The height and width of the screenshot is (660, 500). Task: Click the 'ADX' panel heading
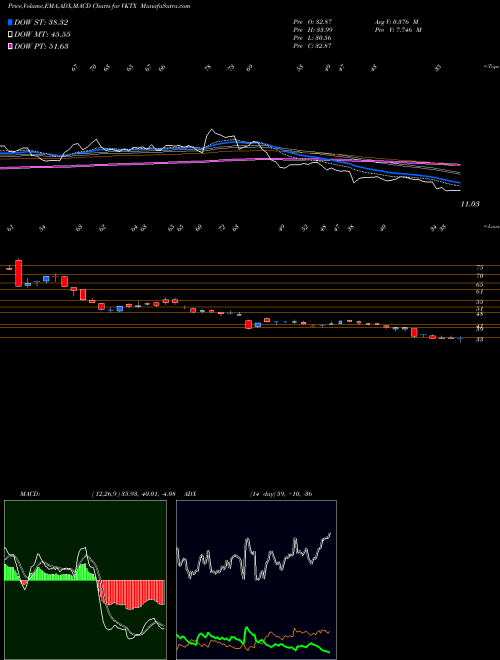point(190,494)
